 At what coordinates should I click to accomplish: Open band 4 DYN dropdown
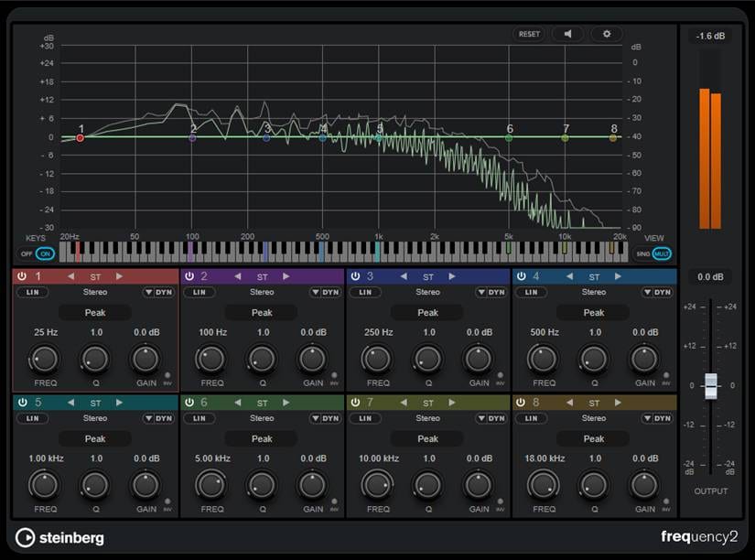click(x=657, y=292)
